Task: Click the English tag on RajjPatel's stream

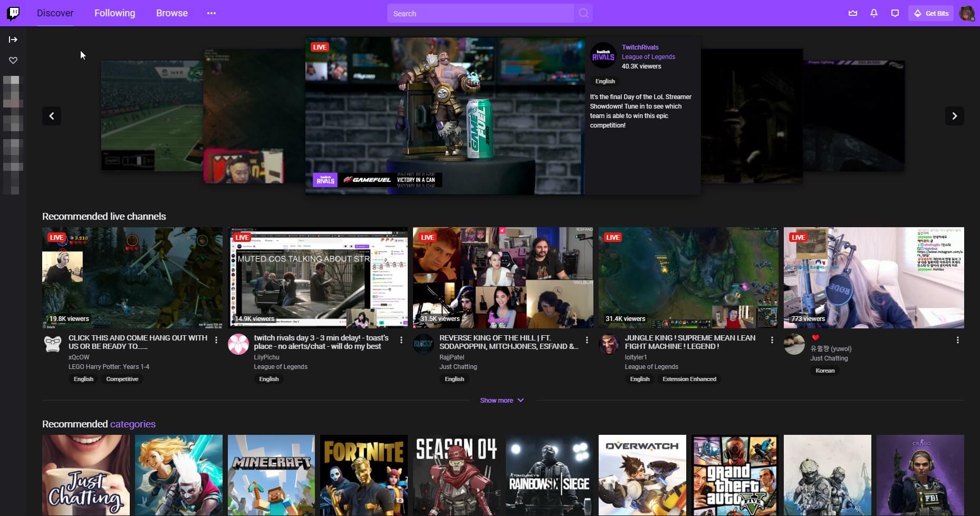Action: click(x=454, y=379)
